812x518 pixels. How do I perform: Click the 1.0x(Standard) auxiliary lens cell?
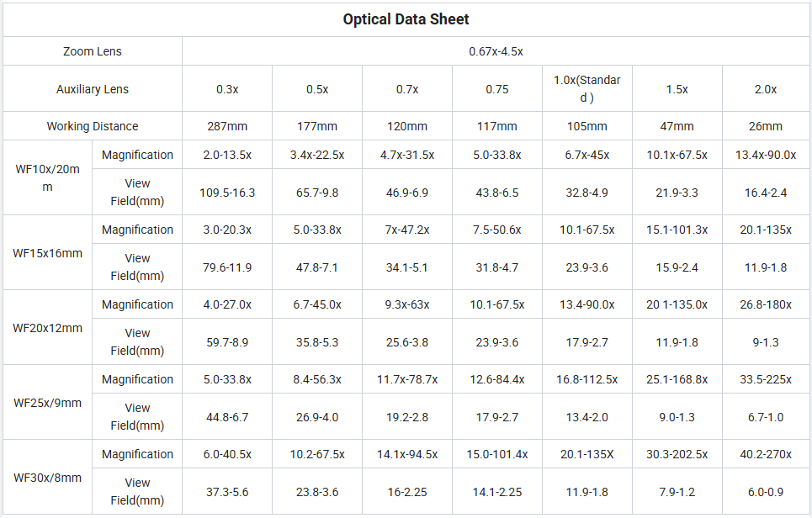(586, 89)
